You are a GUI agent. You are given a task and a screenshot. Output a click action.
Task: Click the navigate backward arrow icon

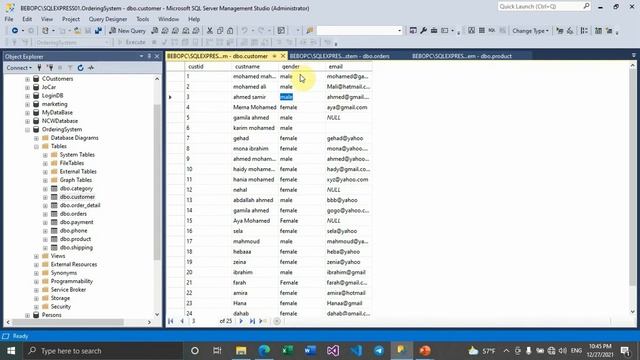[15, 31]
